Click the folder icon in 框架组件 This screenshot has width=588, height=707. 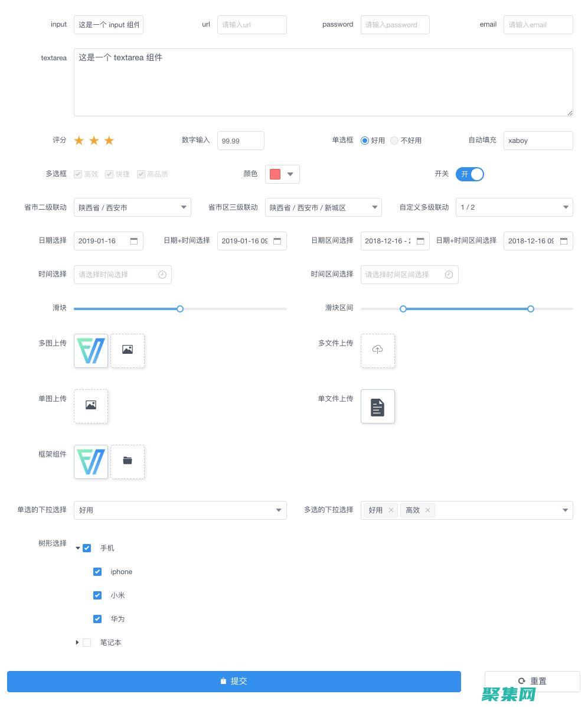[128, 461]
